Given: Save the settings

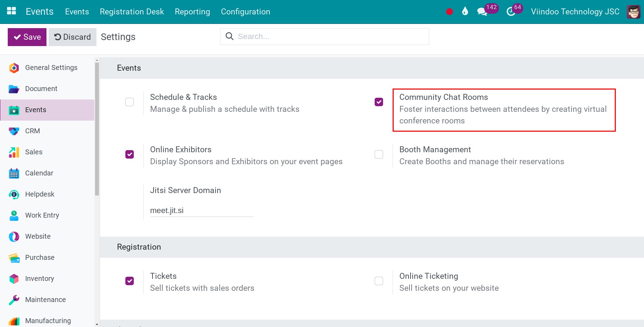Looking at the screenshot, I should 27,37.
